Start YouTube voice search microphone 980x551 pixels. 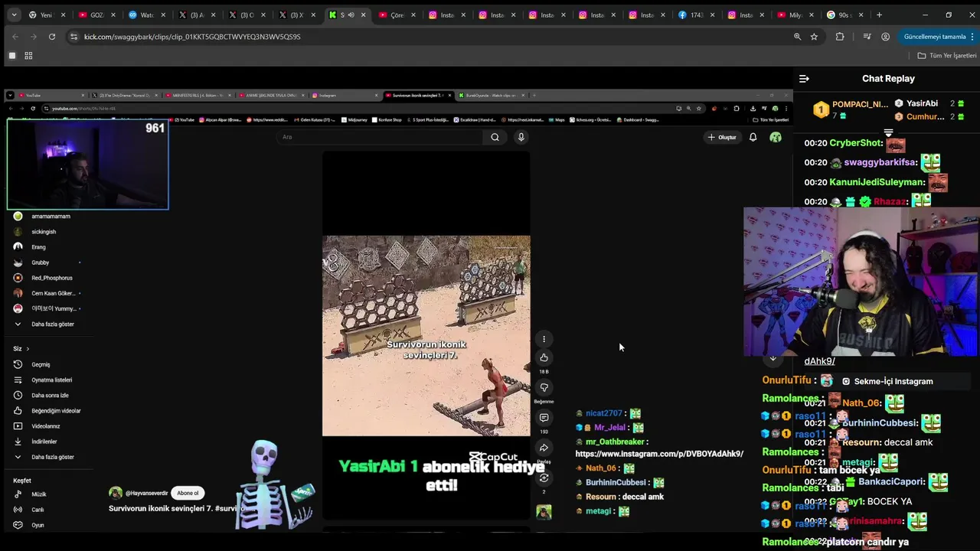[x=521, y=137]
